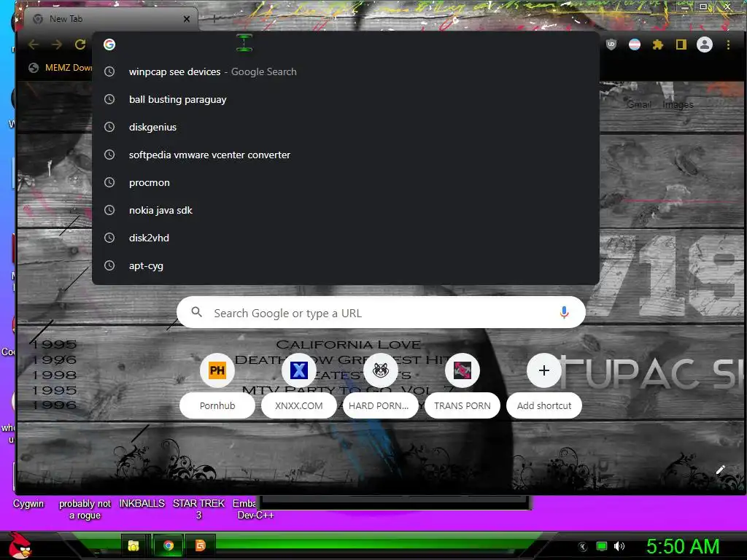Click the 'Search Google or type a URL' box
Viewport: 747px width, 560px height.
[381, 312]
